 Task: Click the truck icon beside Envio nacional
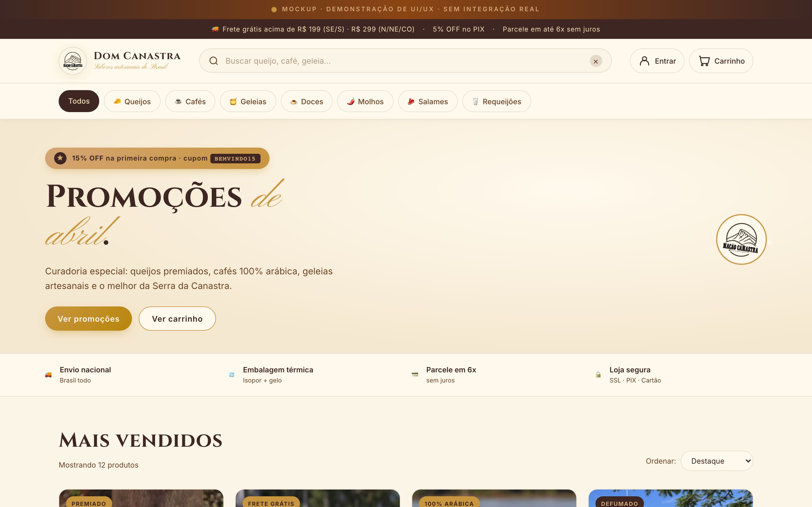pos(48,375)
